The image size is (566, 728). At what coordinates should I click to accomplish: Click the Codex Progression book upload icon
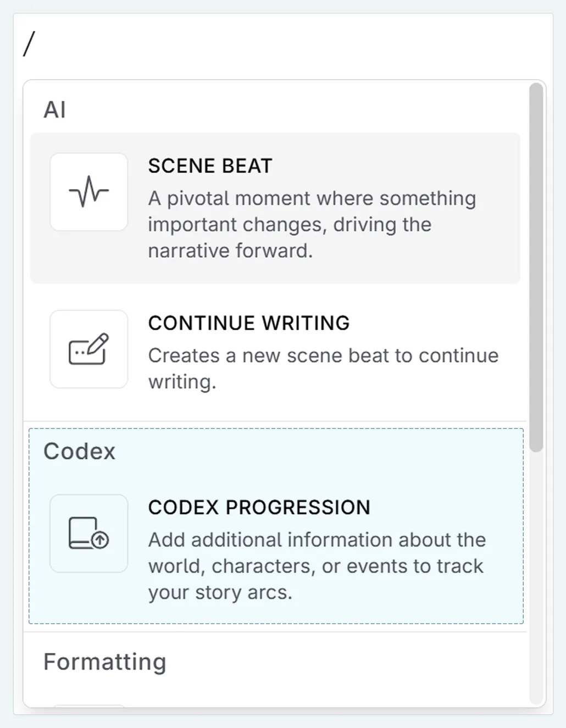click(88, 534)
